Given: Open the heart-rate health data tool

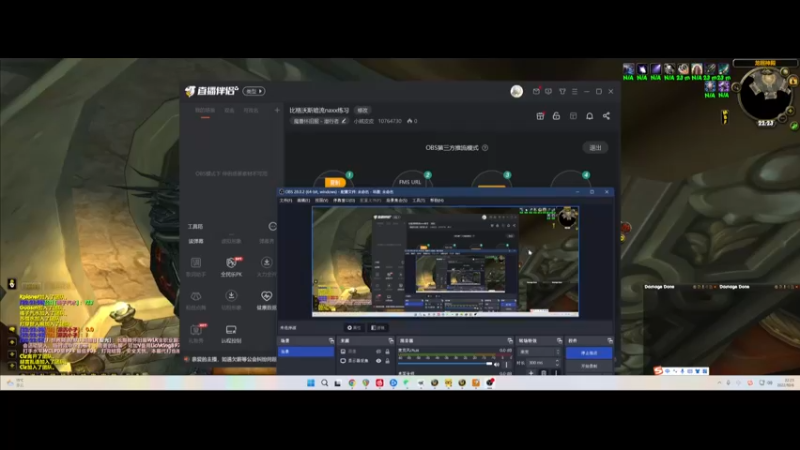Looking at the screenshot, I should 266,299.
